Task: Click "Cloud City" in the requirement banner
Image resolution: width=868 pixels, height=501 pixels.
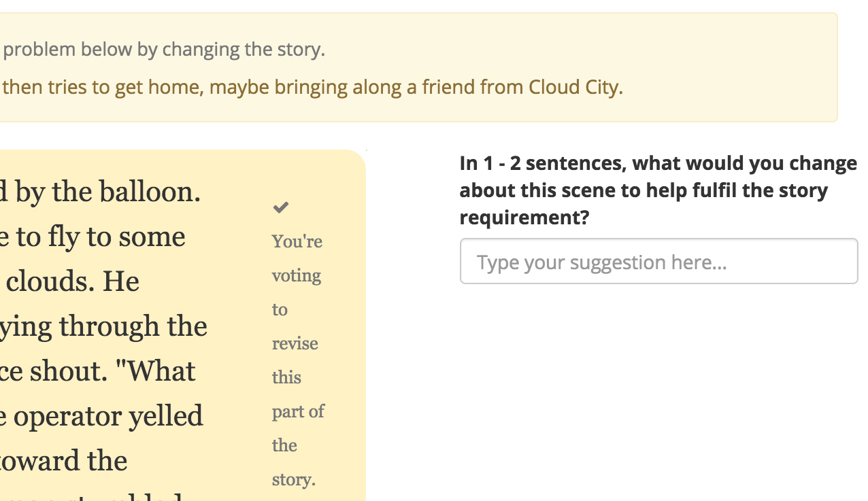Action: click(575, 88)
